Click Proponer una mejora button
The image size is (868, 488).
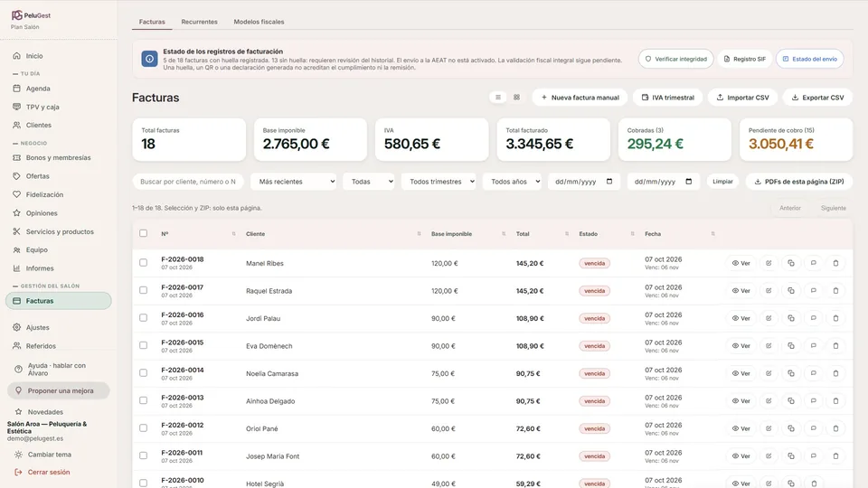[x=58, y=390]
